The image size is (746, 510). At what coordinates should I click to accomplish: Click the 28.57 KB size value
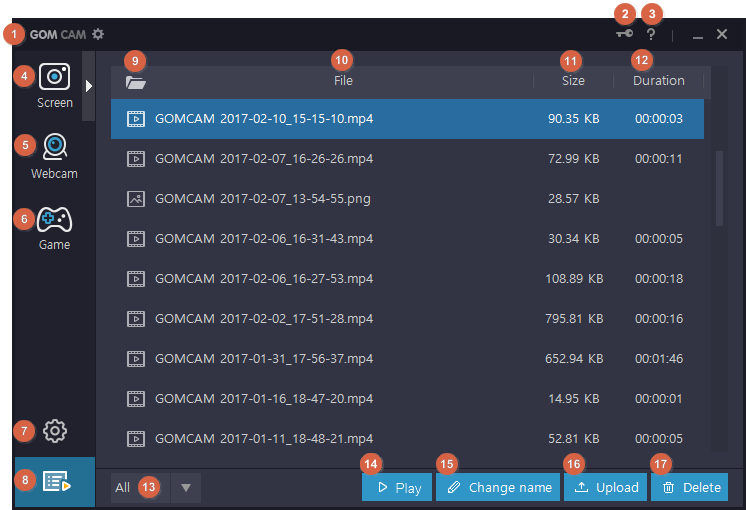tap(574, 199)
